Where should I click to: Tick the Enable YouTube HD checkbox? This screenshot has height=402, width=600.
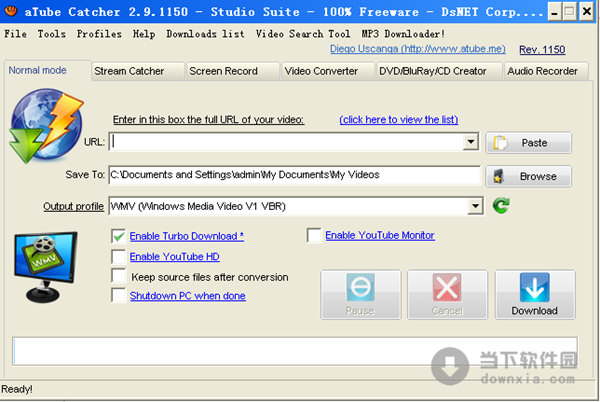tap(119, 257)
